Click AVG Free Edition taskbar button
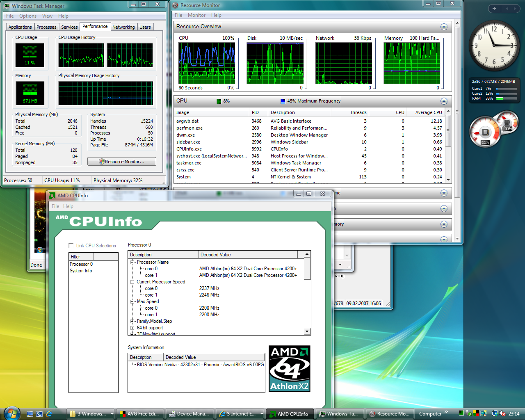This screenshot has height=420, width=525. pos(140,414)
